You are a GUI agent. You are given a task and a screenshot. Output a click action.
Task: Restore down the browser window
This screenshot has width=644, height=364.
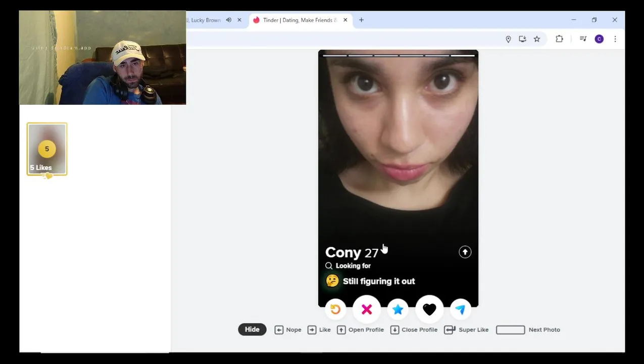pos(594,20)
